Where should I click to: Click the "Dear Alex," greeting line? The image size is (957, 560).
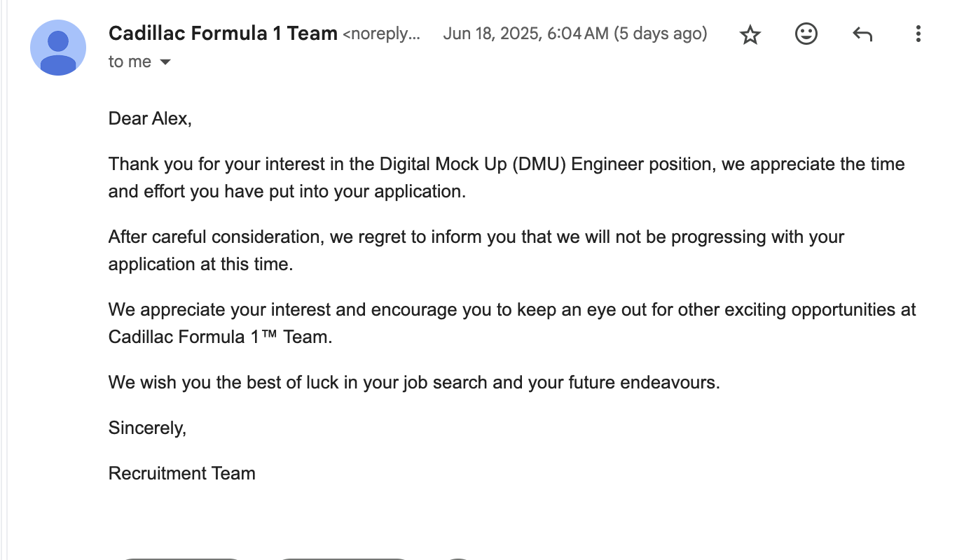point(150,118)
